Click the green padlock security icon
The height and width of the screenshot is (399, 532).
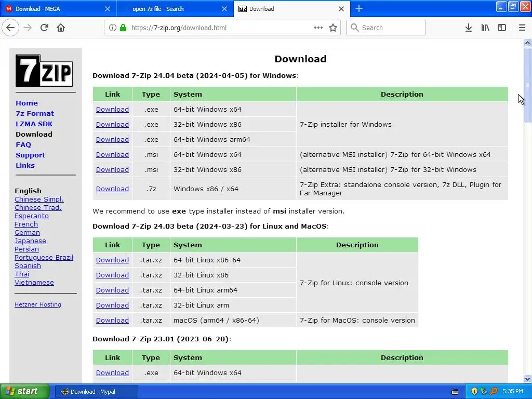coord(123,28)
